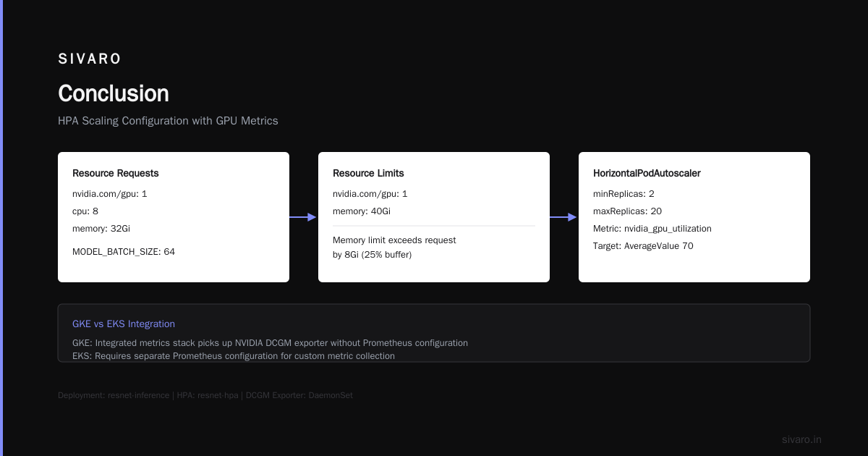868x456 pixels.
Task: Click the EKS Prometheus configuration line
Action: click(x=234, y=356)
